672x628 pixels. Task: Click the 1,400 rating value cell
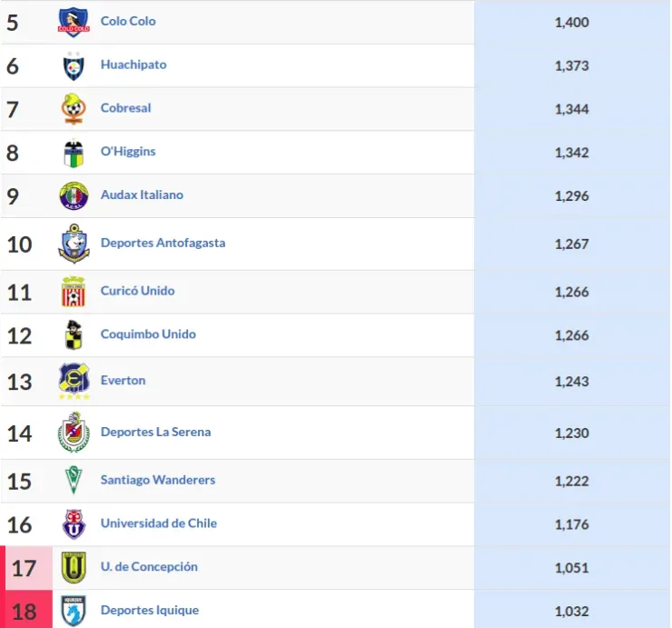coord(571,22)
